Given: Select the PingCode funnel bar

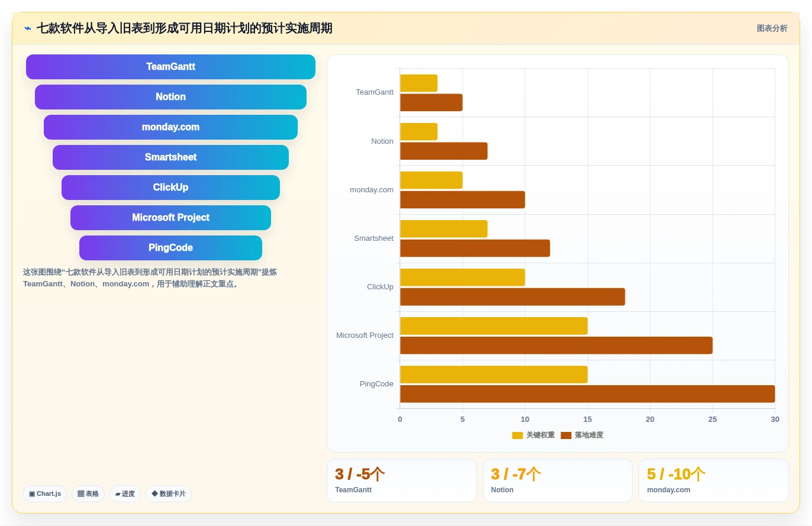Looking at the screenshot, I should coord(170,248).
